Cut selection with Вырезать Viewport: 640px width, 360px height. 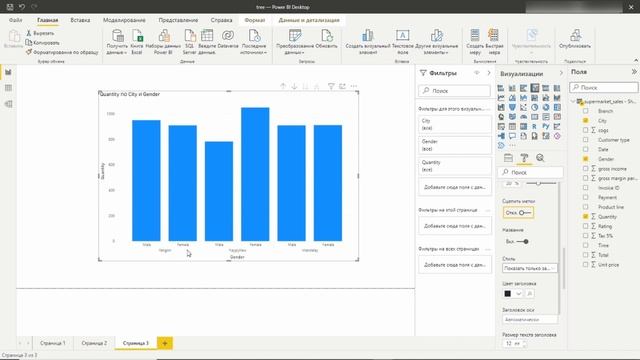40,33
